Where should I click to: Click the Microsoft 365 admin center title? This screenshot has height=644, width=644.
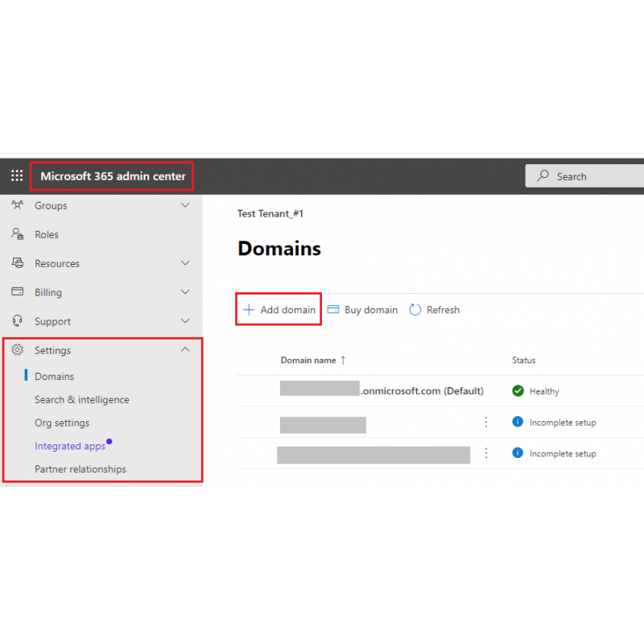113,176
